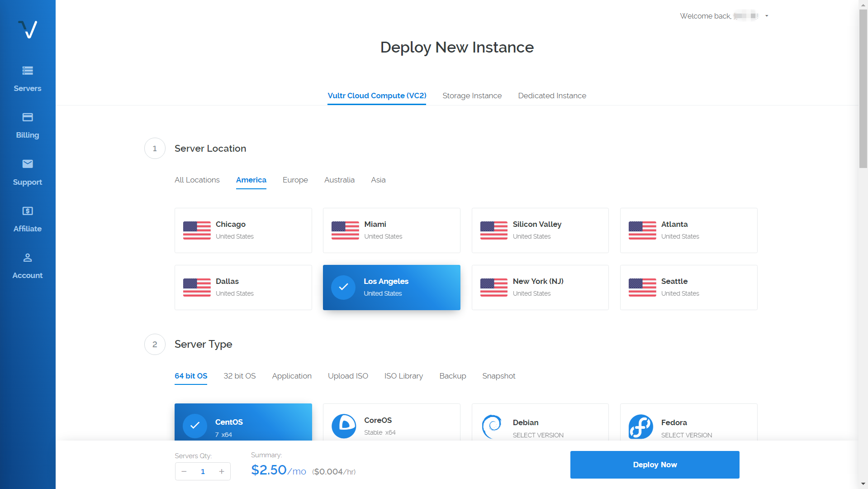Switch to Vultr Cloud Compute (VC2) tab
This screenshot has height=489, width=868.
377,96
